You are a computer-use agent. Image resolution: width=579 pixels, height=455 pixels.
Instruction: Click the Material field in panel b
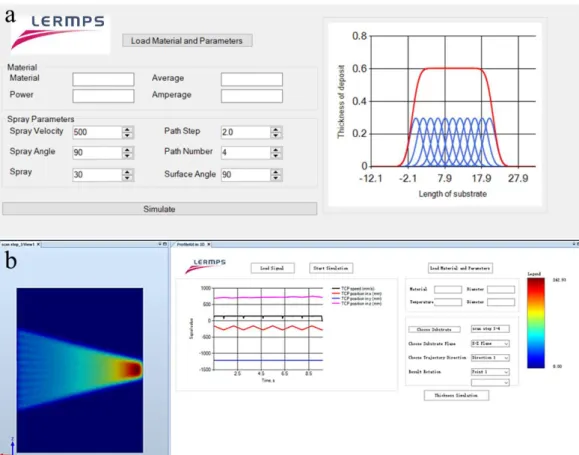(x=448, y=290)
